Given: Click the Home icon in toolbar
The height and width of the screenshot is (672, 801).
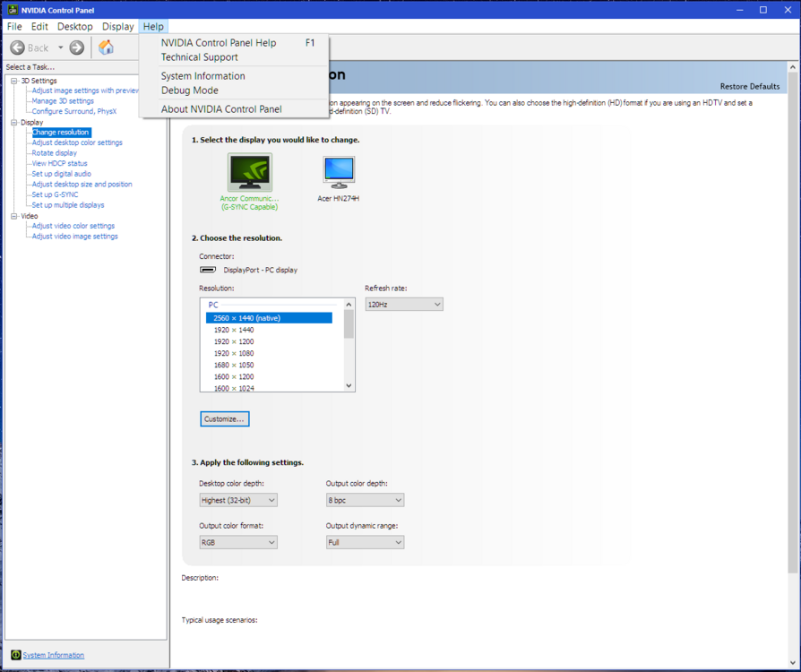Looking at the screenshot, I should point(106,47).
